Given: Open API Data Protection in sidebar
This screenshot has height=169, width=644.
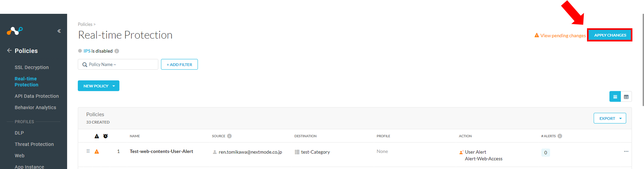Looking at the screenshot, I should pyautogui.click(x=37, y=96).
